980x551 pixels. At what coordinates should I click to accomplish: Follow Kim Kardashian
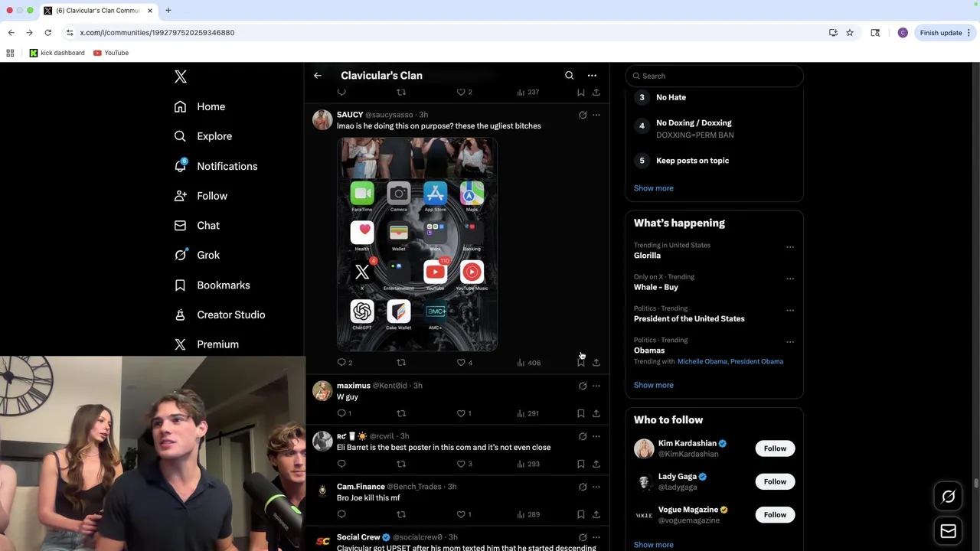775,448
